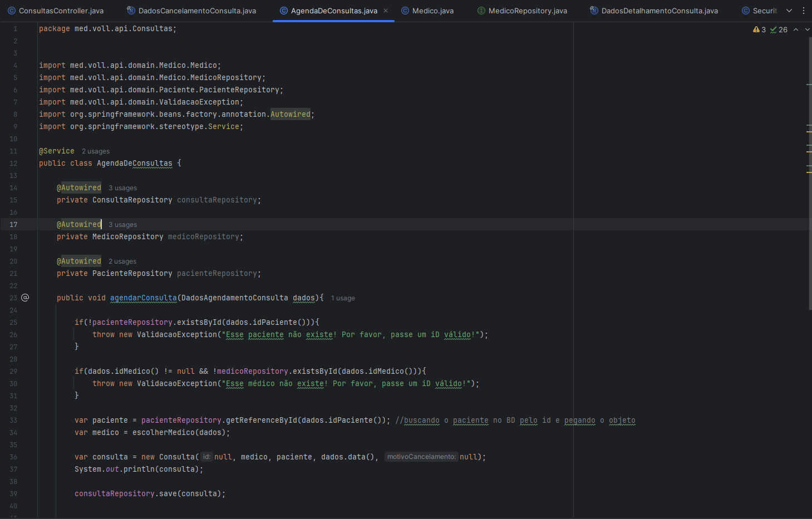Screen dimensions: 812x519
Task: Click the green typos indicator showing 26
Action: (779, 29)
